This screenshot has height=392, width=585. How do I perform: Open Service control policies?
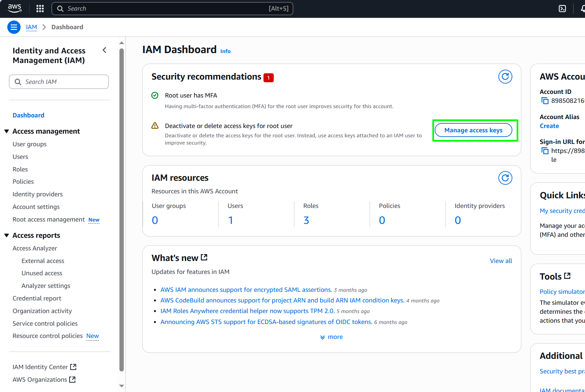(45, 324)
